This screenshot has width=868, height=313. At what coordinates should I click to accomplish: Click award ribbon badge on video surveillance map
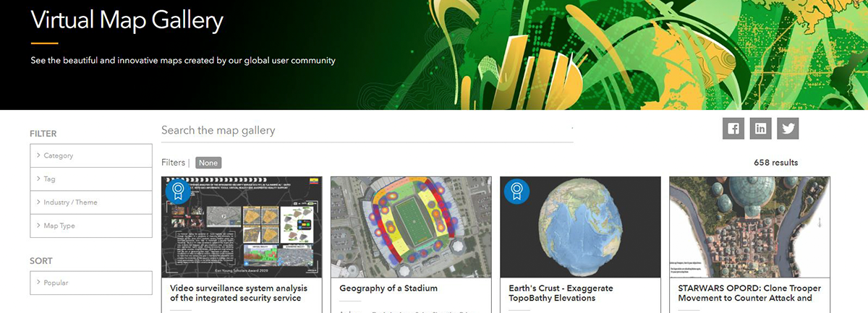click(x=176, y=192)
